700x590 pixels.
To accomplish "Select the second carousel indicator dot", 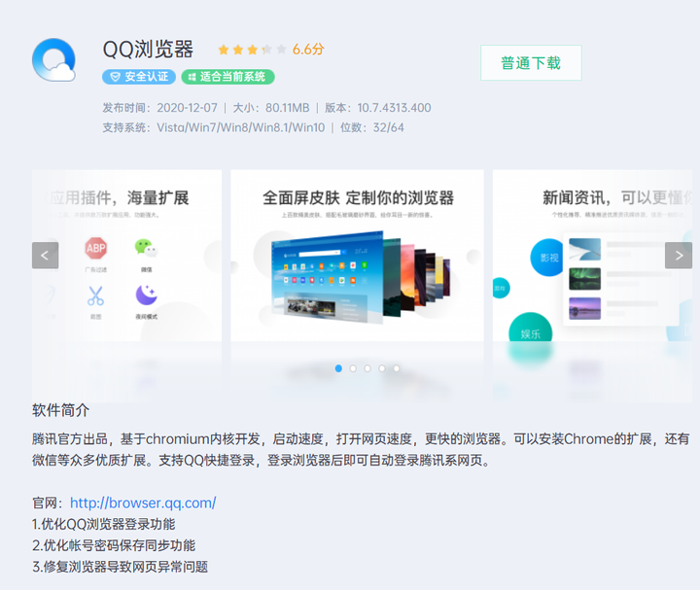I will (353, 368).
